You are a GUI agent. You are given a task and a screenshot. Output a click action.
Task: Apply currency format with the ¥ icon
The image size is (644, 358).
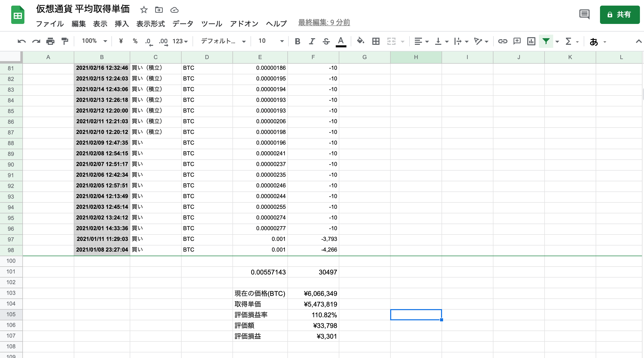pyautogui.click(x=121, y=41)
